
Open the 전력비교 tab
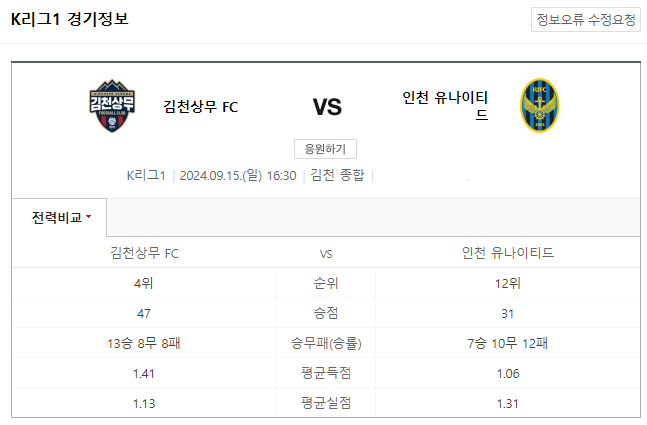pyautogui.click(x=59, y=217)
